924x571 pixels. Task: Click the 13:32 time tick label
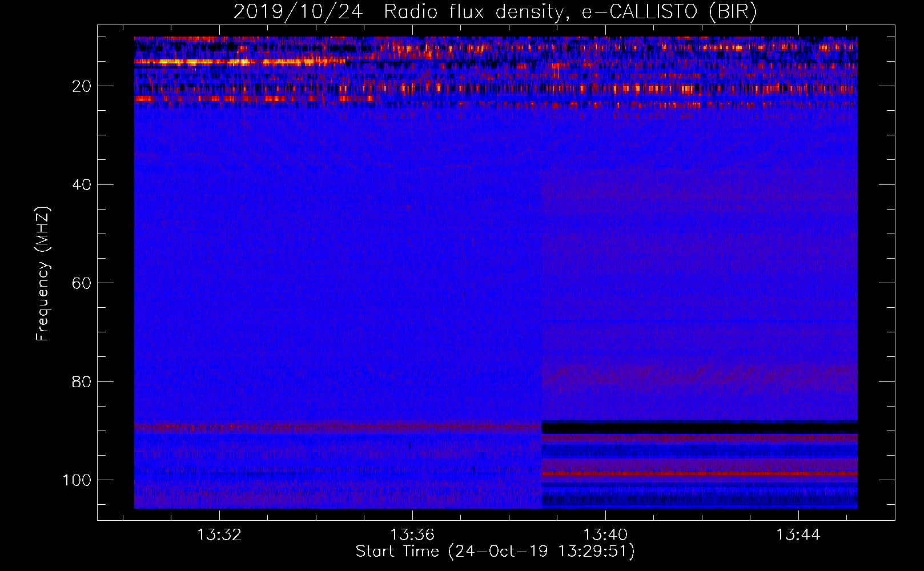[219, 535]
